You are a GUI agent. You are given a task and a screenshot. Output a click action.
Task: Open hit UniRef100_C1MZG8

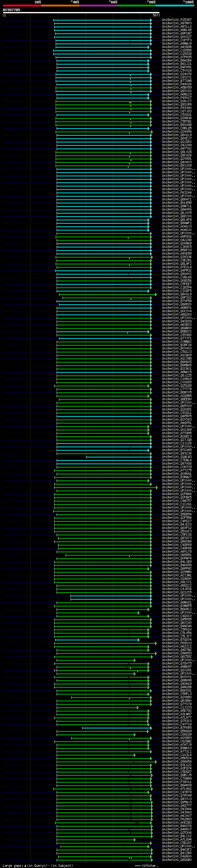[x=177, y=54]
